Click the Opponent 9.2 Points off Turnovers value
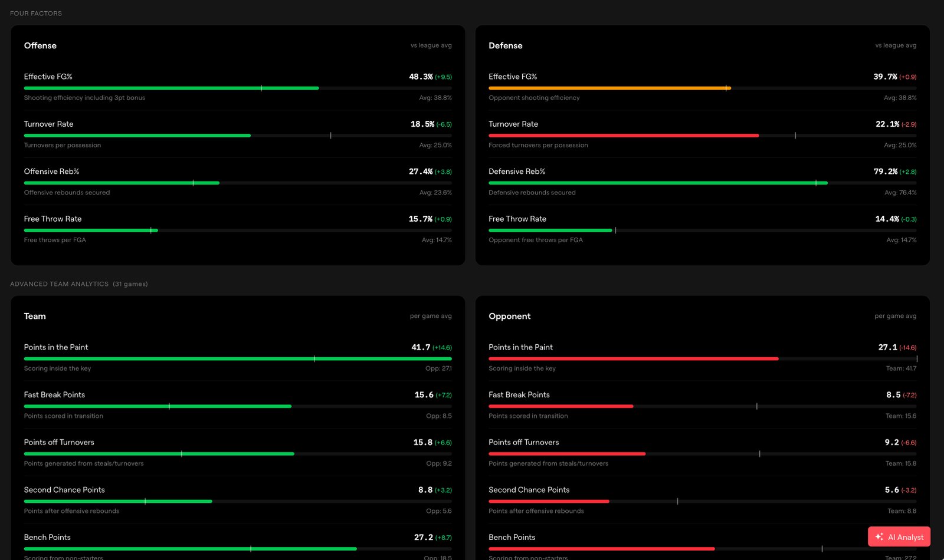Image resolution: width=944 pixels, height=560 pixels. (892, 442)
